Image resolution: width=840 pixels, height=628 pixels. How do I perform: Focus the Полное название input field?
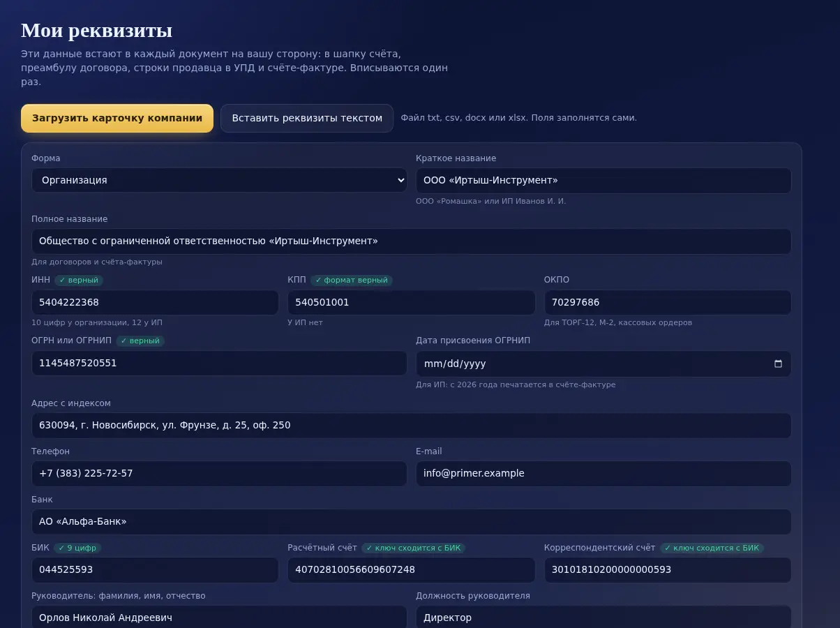412,241
